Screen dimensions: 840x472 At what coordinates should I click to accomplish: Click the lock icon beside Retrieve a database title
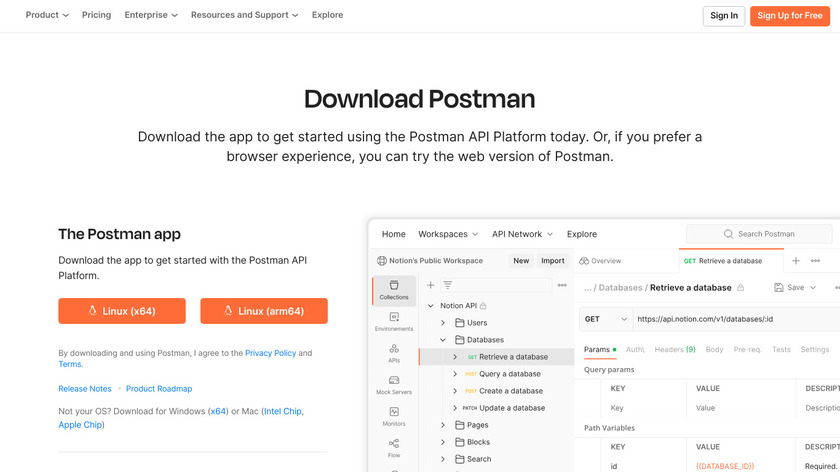pyautogui.click(x=740, y=288)
